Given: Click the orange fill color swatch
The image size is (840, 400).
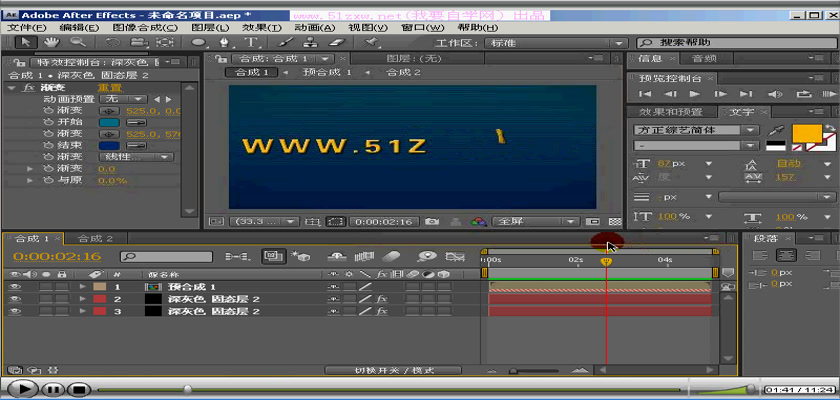Looking at the screenshot, I should click(x=807, y=133).
